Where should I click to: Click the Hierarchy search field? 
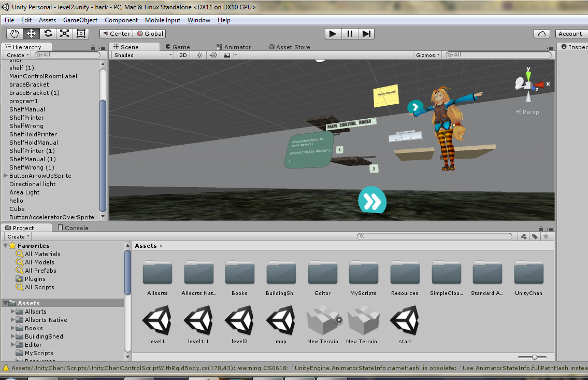tap(67, 55)
